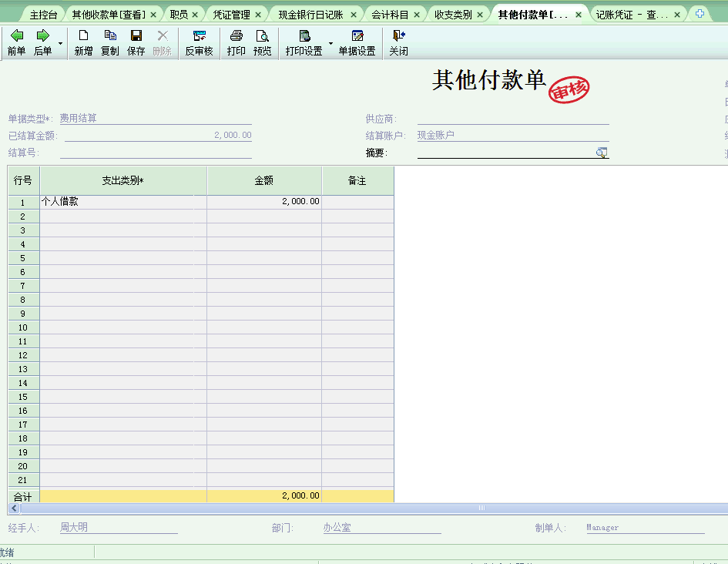The width and height of the screenshot is (728, 564).
Task: Save the document with 保存
Action: 136,42
